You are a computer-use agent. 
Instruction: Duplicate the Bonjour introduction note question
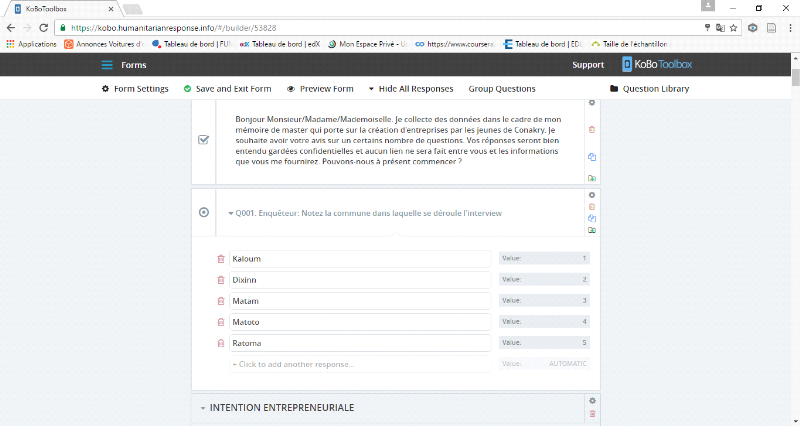pyautogui.click(x=592, y=157)
